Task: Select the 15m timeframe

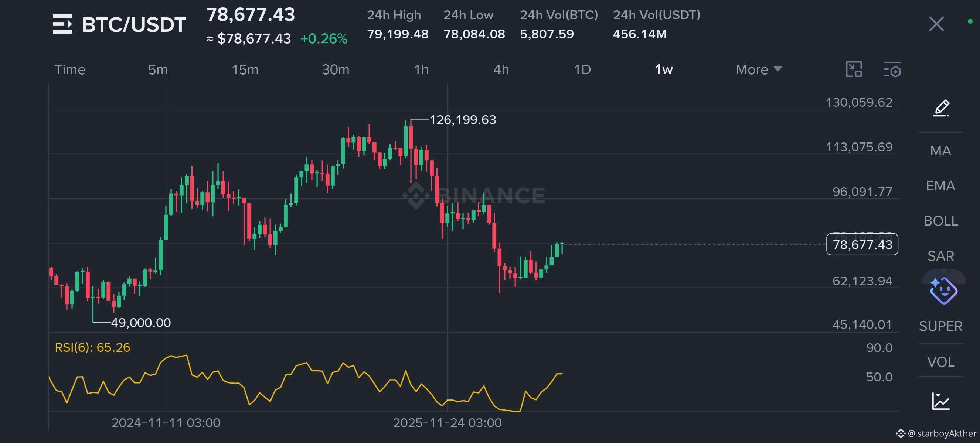Action: [x=245, y=69]
